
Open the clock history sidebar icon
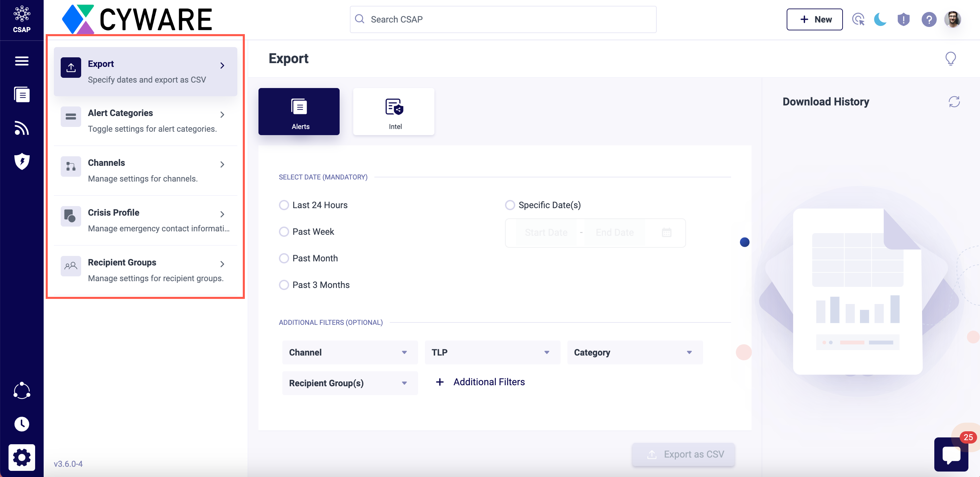click(22, 424)
